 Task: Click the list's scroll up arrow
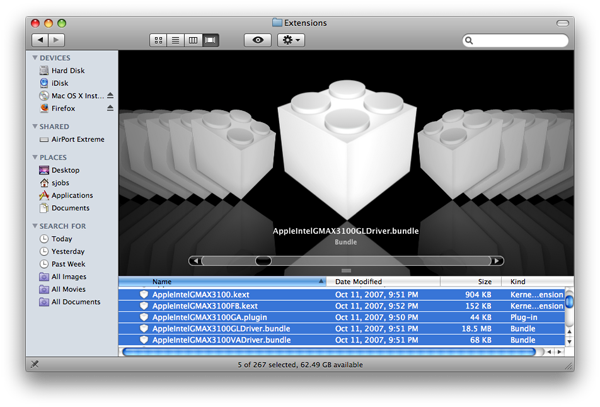coord(569,332)
